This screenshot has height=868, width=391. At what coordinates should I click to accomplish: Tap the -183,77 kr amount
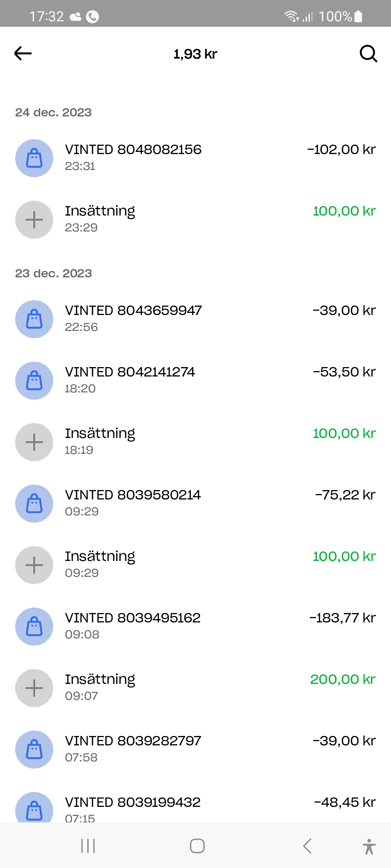pyautogui.click(x=342, y=618)
